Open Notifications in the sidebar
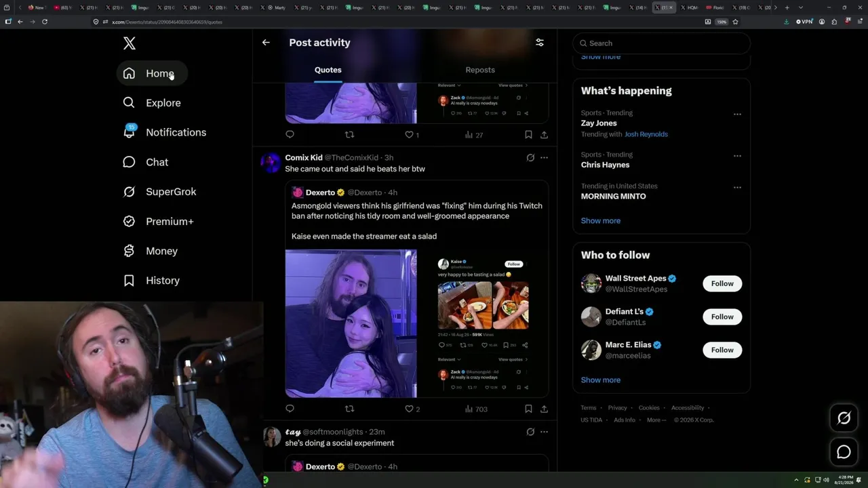Image resolution: width=868 pixels, height=488 pixels. tap(165, 132)
